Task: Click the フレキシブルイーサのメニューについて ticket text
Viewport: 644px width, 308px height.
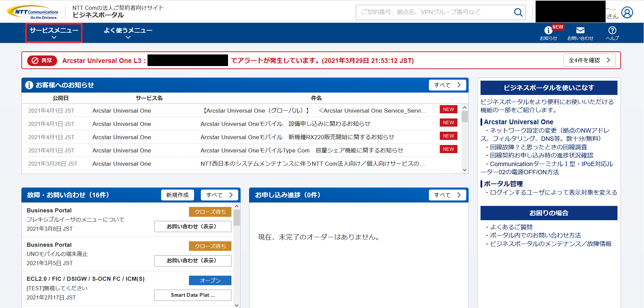Action: click(75, 220)
